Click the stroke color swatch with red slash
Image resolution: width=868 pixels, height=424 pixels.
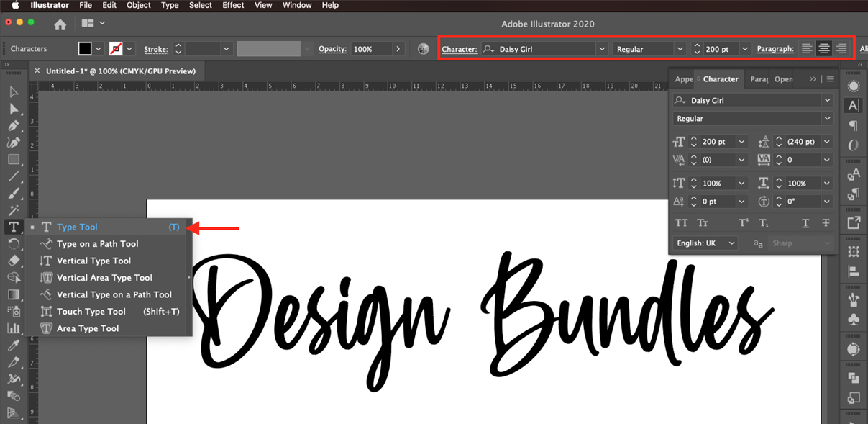(116, 49)
